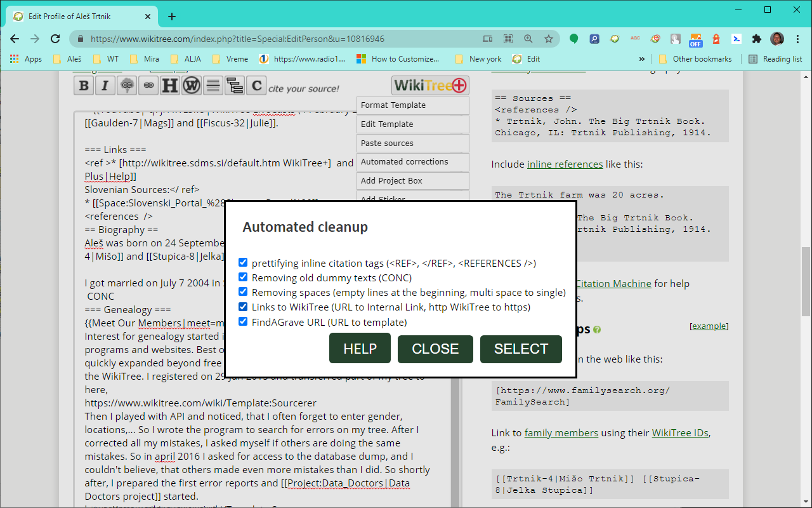Viewport: 812px width, 508px height.
Task: Open the Mira bookmarks folder
Action: coord(145,59)
